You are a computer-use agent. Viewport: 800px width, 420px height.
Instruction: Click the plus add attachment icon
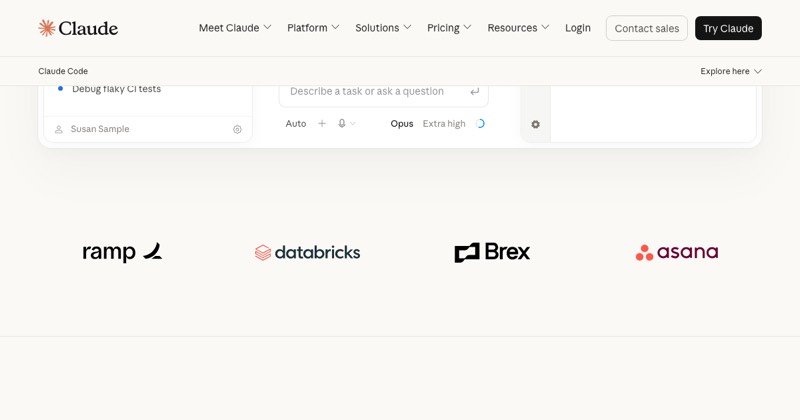pyautogui.click(x=322, y=123)
